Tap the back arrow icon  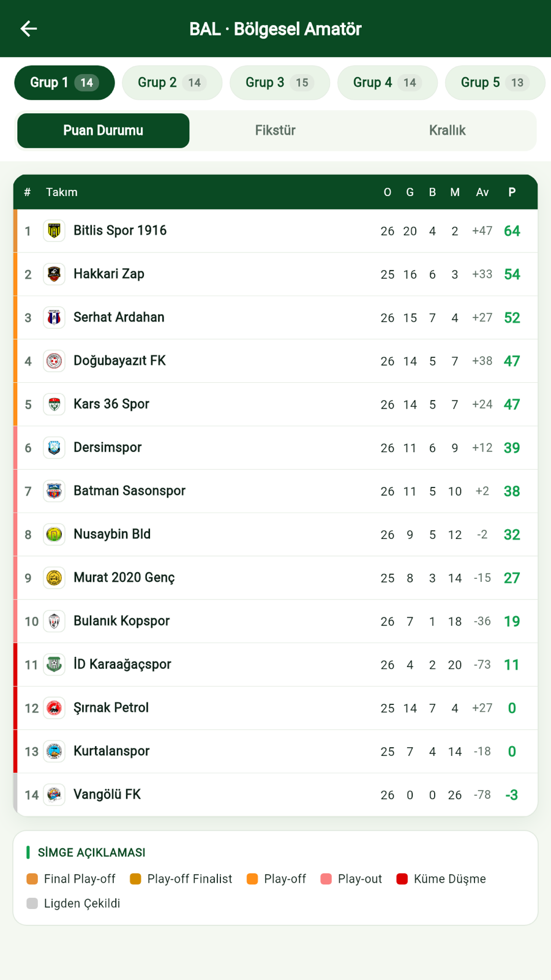click(x=29, y=29)
